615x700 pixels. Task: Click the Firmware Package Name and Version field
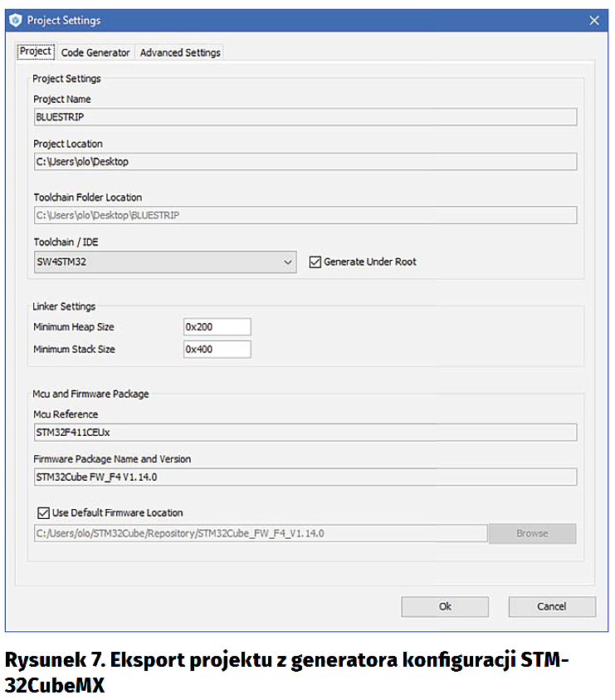tap(305, 477)
